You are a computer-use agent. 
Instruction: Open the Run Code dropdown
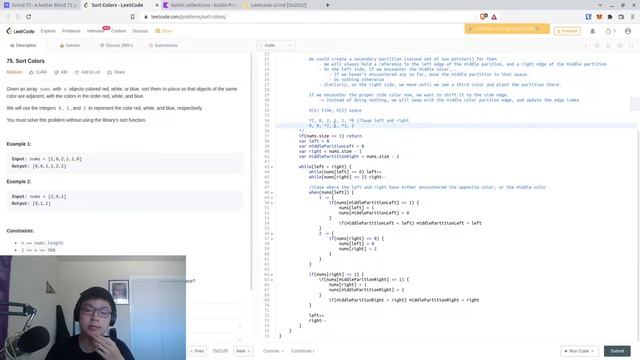pos(580,351)
